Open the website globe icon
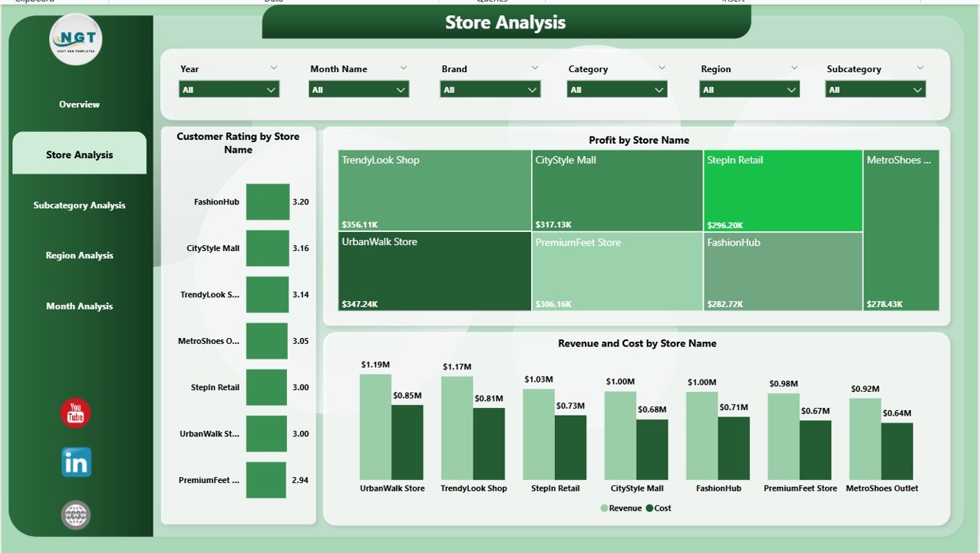The width and height of the screenshot is (980, 553). (74, 515)
